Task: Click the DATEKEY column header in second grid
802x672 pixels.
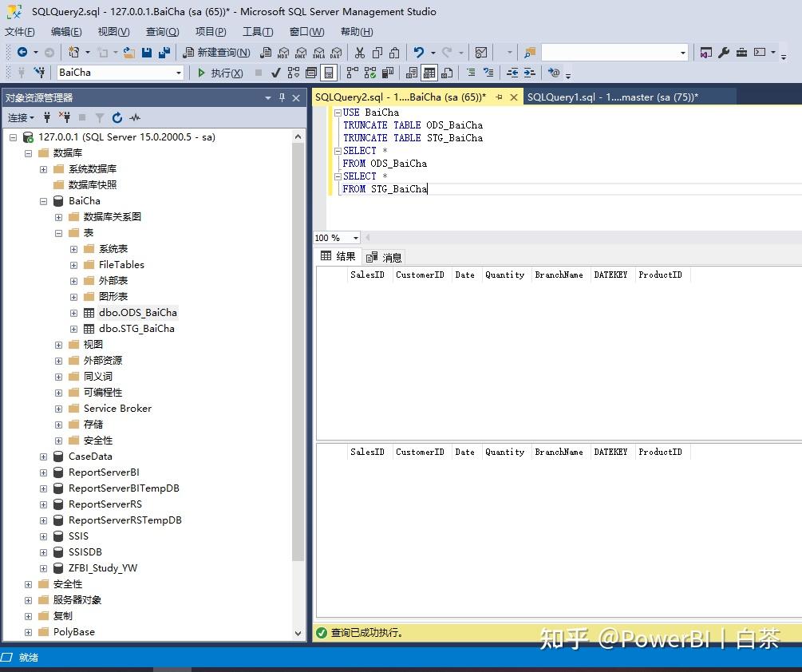Action: (610, 452)
